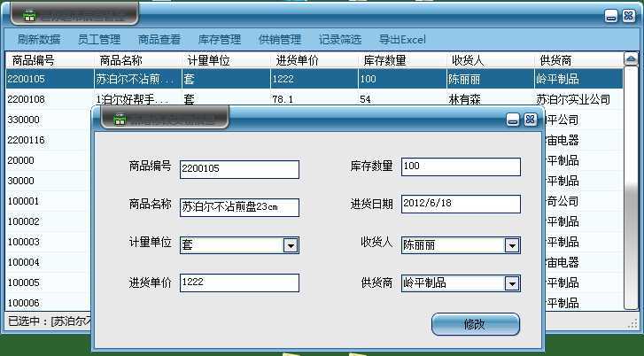Click the 已选中 status bar text
The image size is (644, 356).
(50, 321)
